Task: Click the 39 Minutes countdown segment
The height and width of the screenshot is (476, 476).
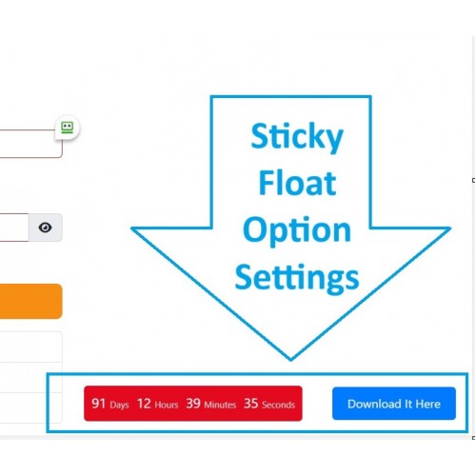Action: 211,404
